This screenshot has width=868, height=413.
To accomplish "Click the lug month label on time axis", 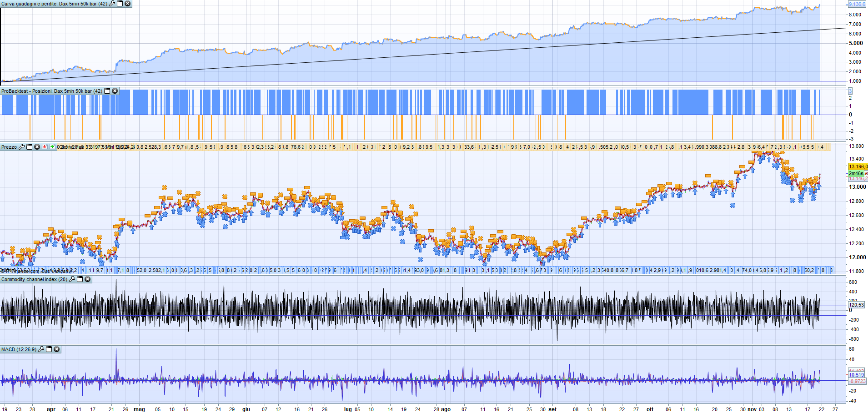I will [348, 409].
